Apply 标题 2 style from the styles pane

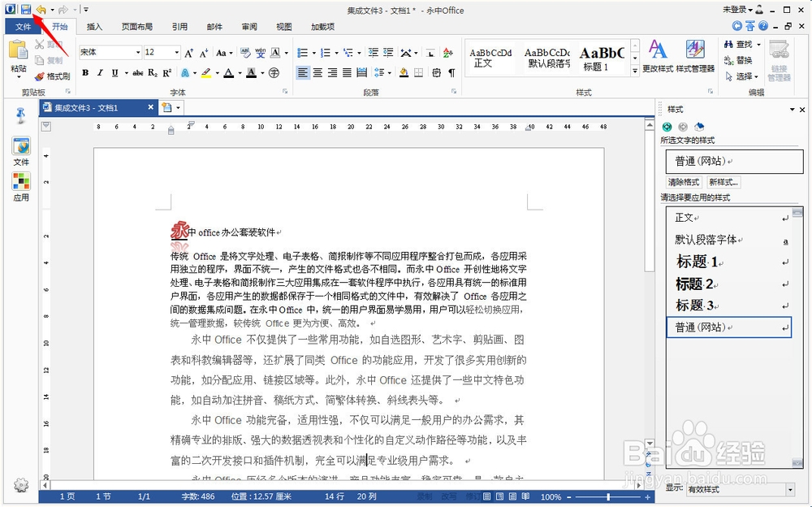point(729,284)
